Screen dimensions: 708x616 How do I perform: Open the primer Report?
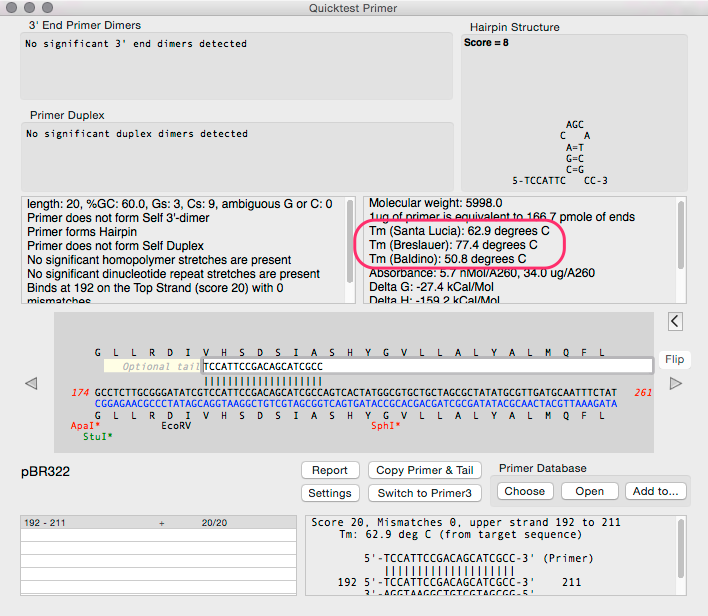(329, 470)
